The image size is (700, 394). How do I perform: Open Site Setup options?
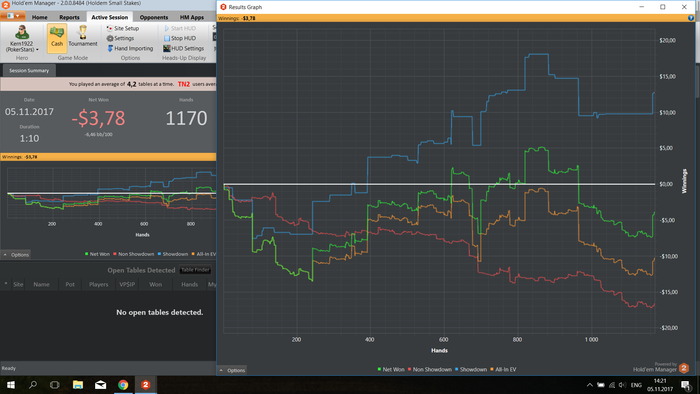click(123, 28)
